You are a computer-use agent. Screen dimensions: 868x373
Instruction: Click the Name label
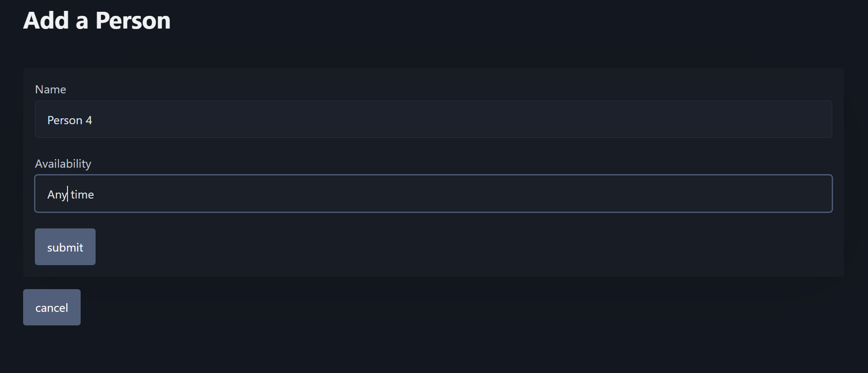[x=50, y=89]
